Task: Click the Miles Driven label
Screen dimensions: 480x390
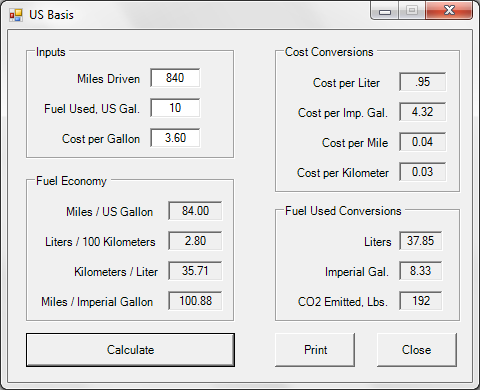Action: (x=108, y=79)
